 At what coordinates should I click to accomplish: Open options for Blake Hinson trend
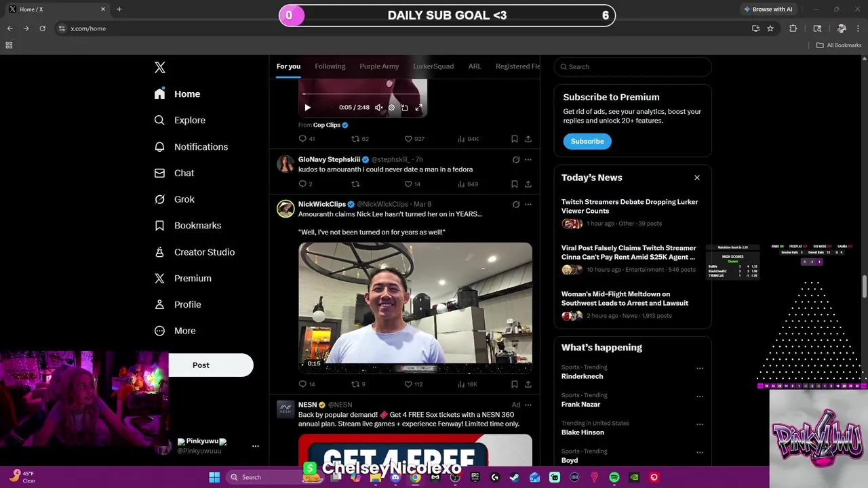coord(700,424)
